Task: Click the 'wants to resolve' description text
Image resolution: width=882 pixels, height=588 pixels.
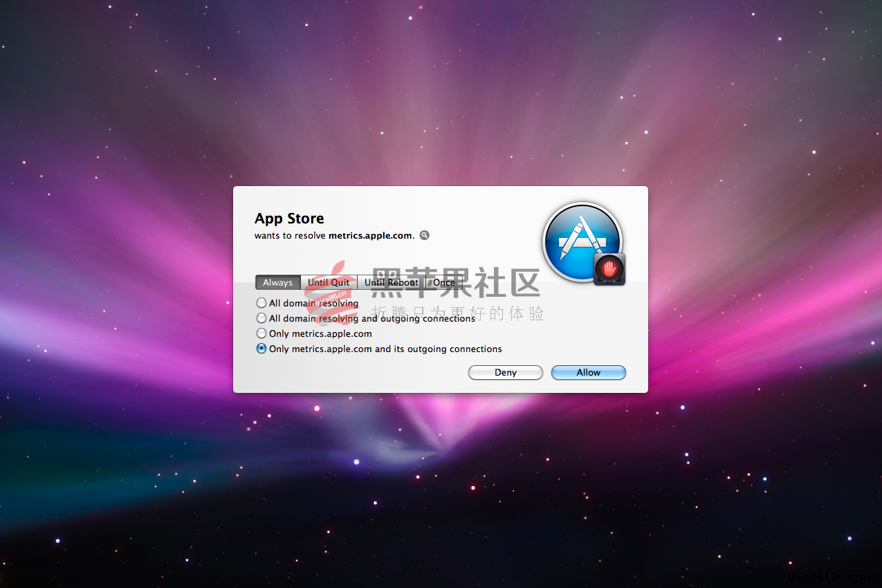Action: [290, 235]
